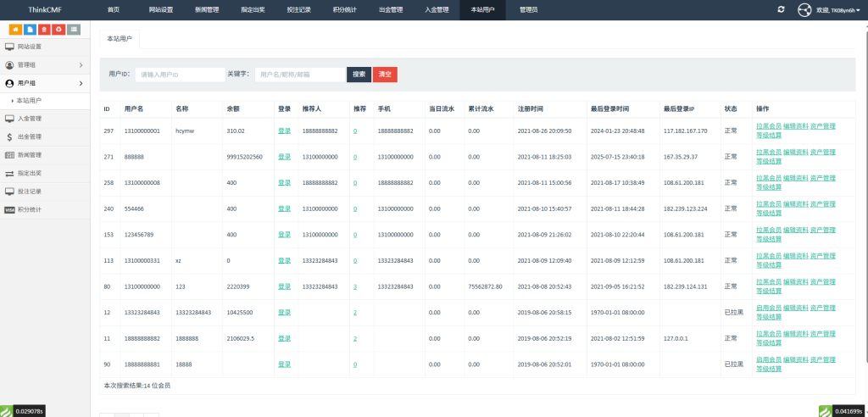Click the orange home shortcut icon

point(15,30)
